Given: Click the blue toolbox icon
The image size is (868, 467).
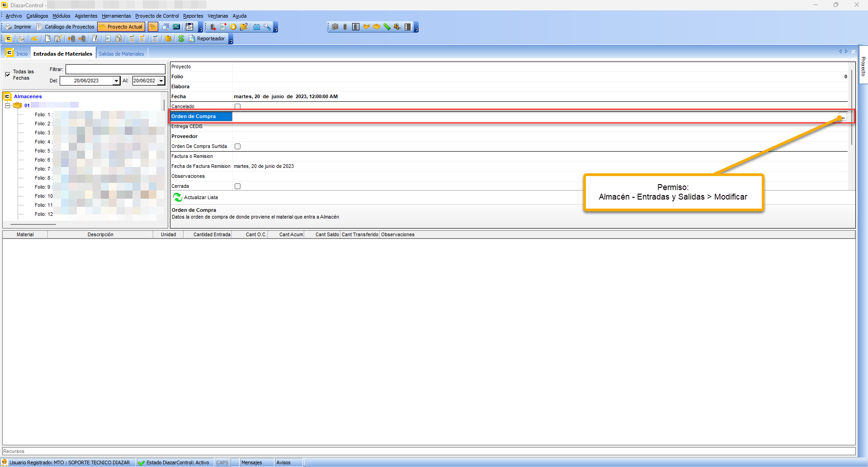Looking at the screenshot, I should pos(257,27).
